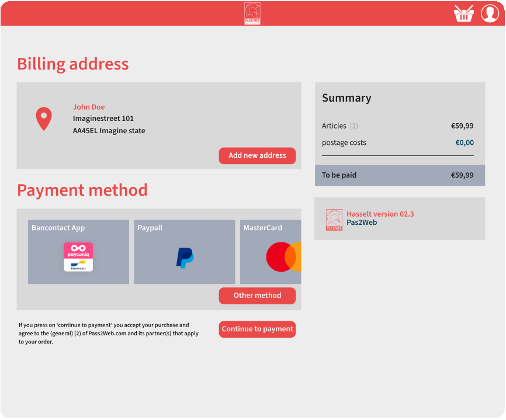506x420 pixels.
Task: Click the MasterCard circles logo
Action: [x=283, y=257]
